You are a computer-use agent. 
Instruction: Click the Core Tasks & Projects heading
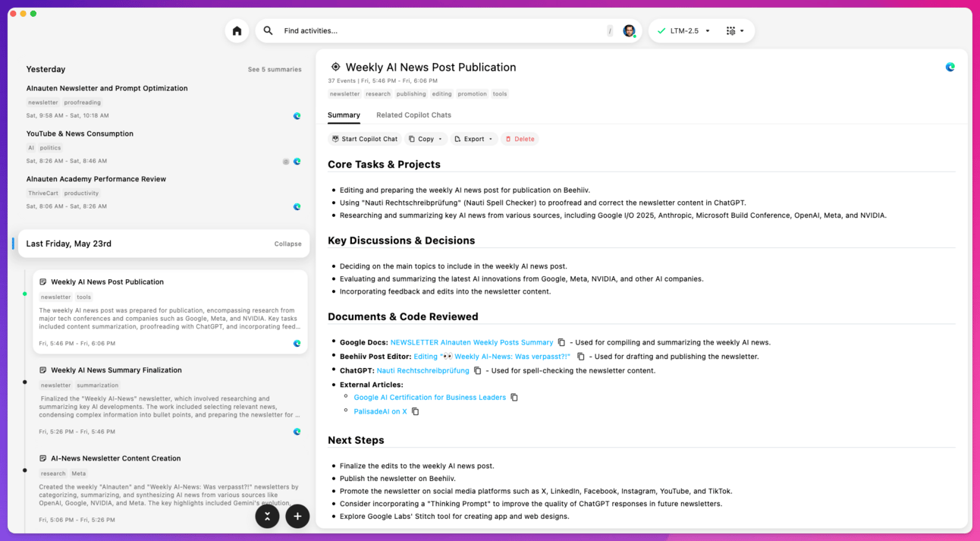point(384,164)
